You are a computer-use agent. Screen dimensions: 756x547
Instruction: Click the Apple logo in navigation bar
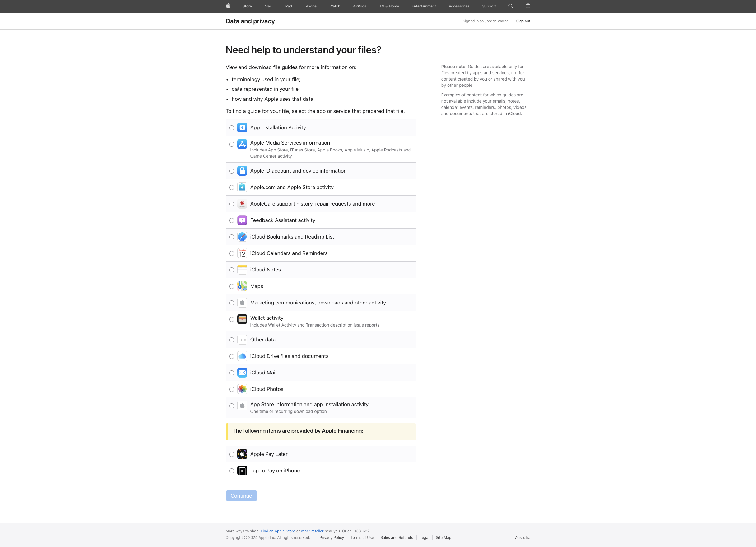coord(228,6)
